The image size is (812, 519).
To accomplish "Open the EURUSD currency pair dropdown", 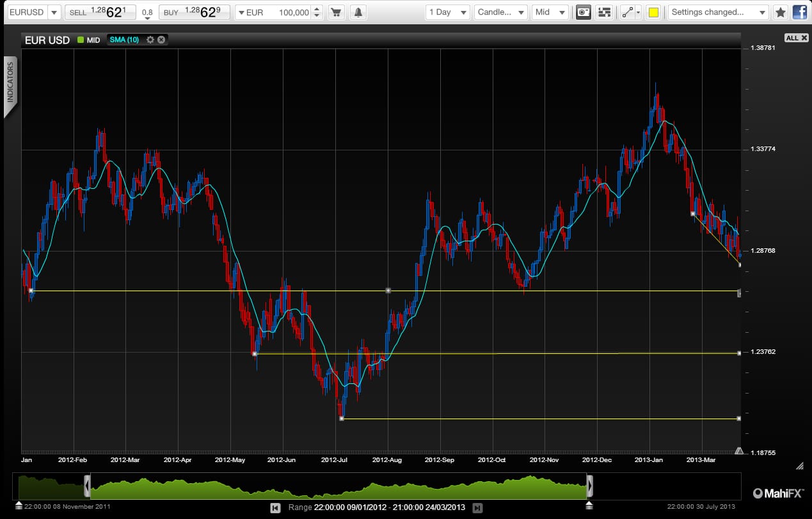I will pyautogui.click(x=34, y=12).
